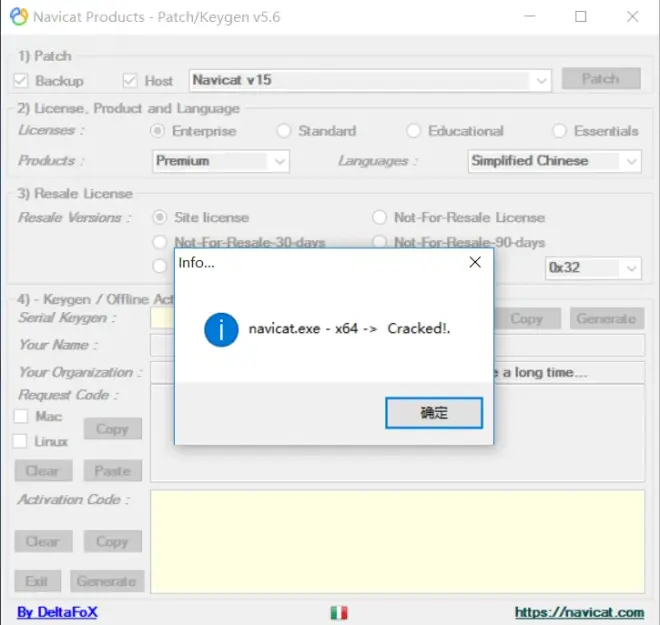Open the Languages Simplified Chinese dropdown

point(554,161)
